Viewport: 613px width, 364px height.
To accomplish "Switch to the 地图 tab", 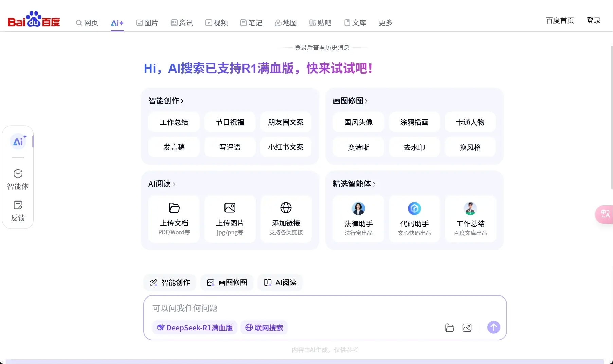I will click(286, 23).
